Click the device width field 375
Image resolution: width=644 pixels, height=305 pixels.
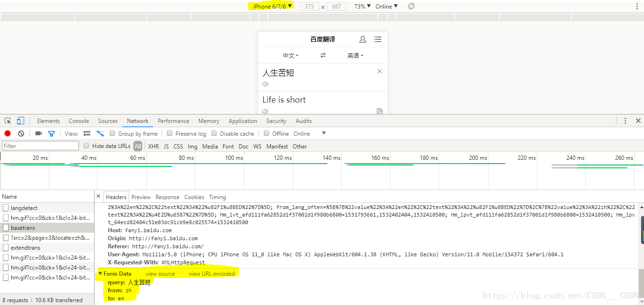(309, 6)
